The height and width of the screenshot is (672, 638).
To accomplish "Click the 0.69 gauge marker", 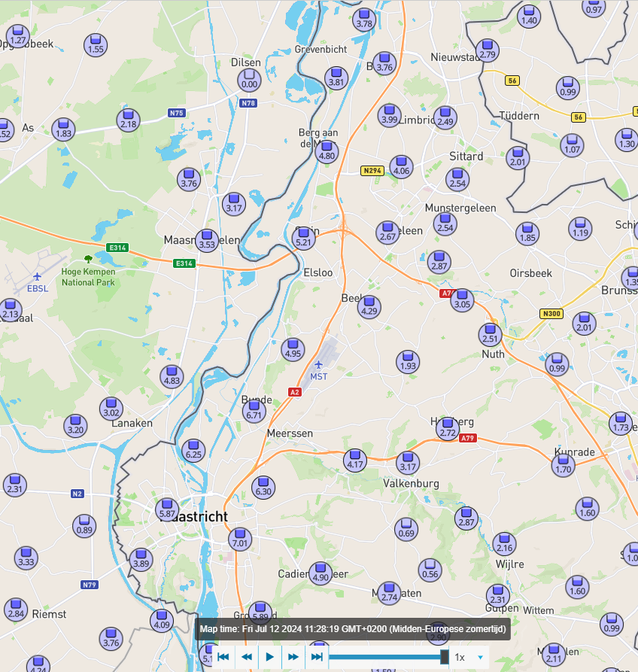I will [x=406, y=529].
